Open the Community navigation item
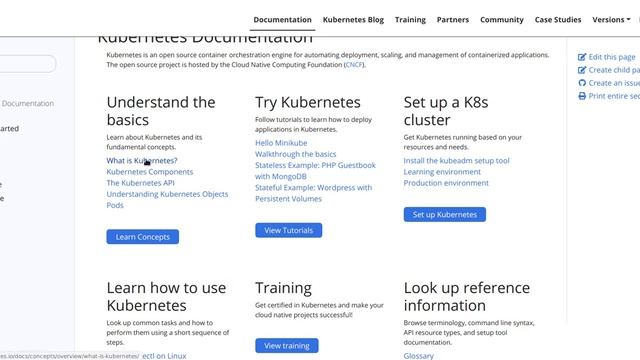 502,20
